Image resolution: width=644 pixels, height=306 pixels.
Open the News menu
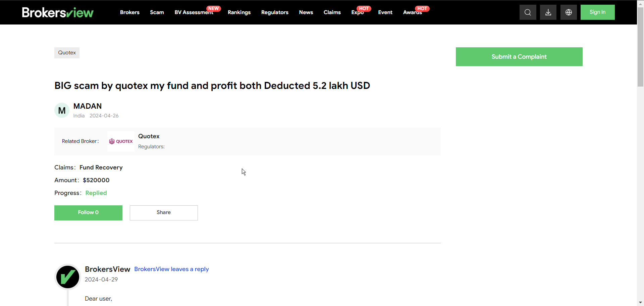pos(306,12)
